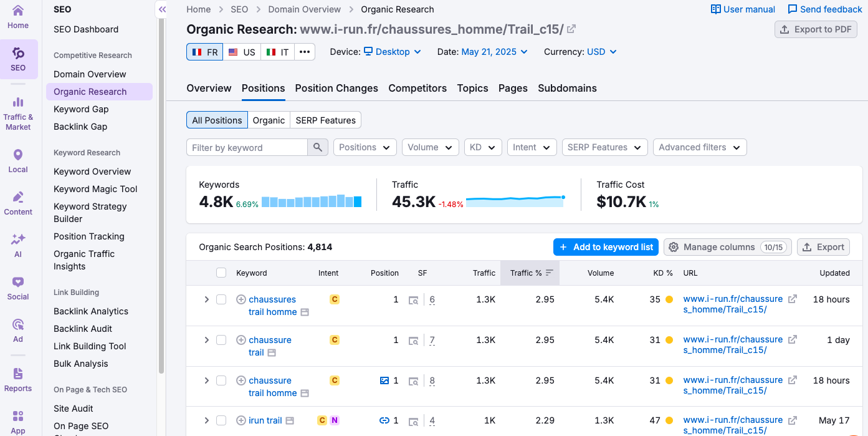Add 'chaussures trail homme' keyword with plus icon

pos(241,299)
